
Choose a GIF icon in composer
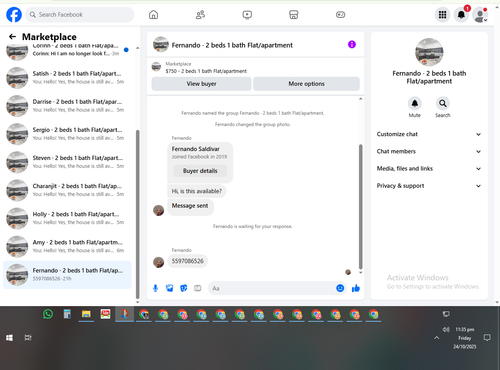pyautogui.click(x=198, y=288)
